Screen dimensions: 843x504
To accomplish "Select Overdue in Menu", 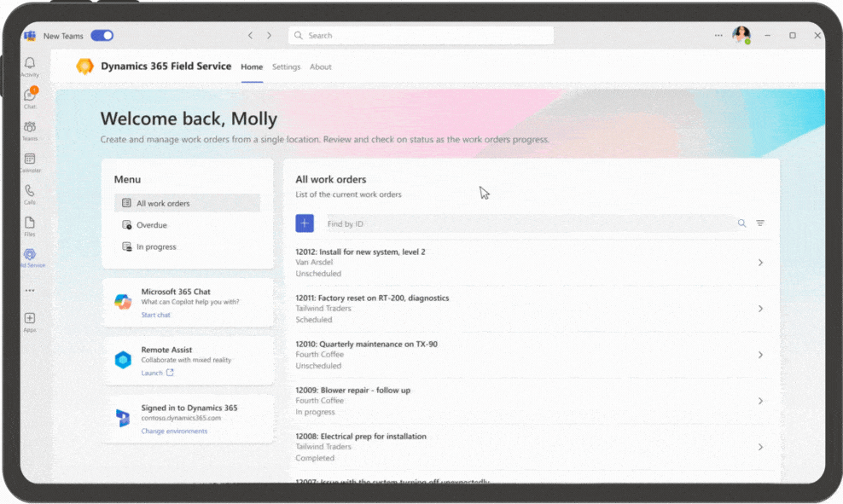I will (x=187, y=224).
